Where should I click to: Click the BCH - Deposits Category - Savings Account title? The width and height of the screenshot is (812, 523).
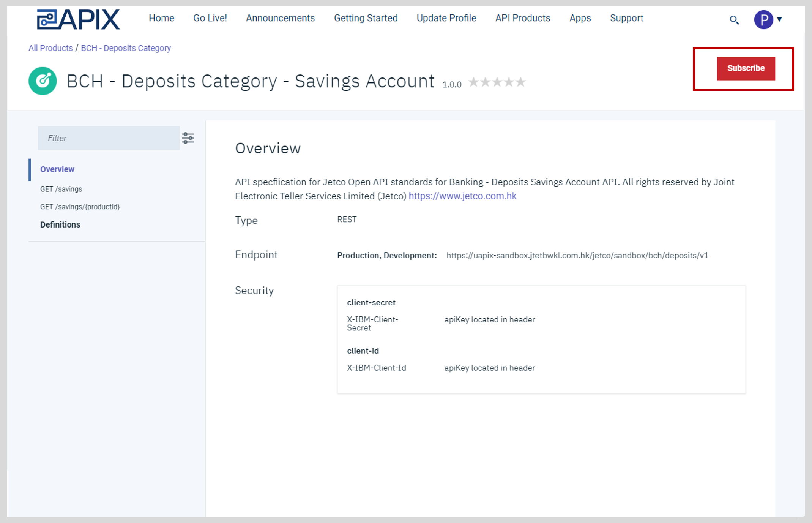(251, 81)
